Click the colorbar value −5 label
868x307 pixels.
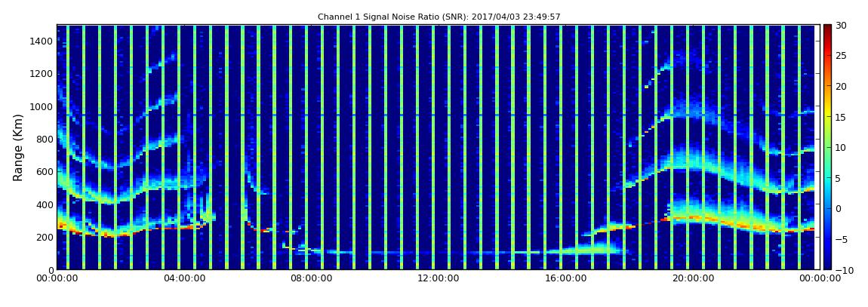(x=840, y=239)
